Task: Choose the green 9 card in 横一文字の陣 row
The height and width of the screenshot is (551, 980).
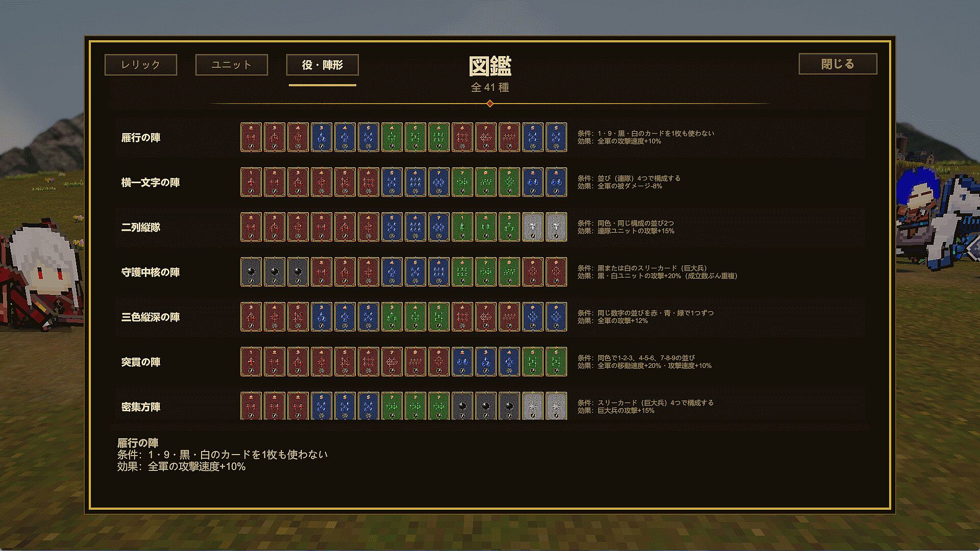Action: point(509,182)
